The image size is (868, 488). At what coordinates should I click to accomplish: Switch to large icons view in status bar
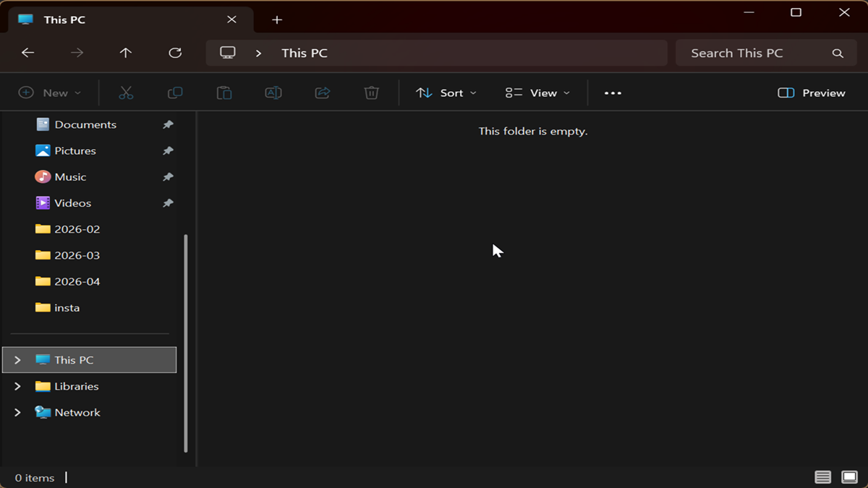click(x=849, y=477)
